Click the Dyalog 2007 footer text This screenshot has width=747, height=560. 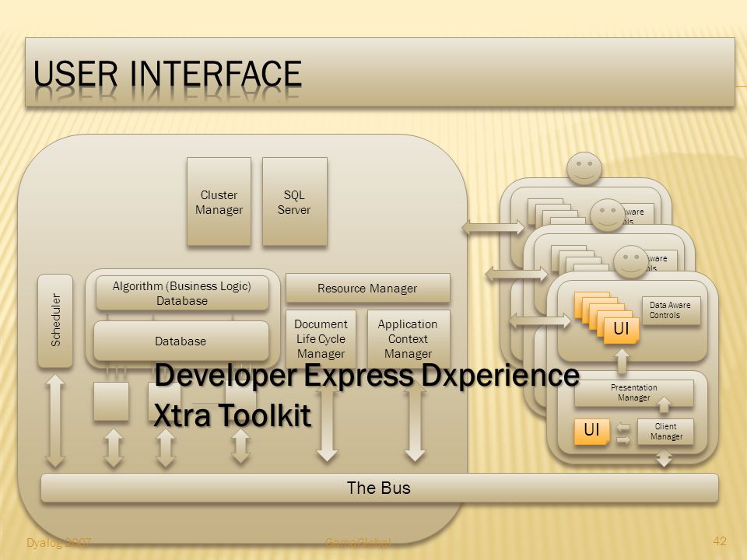58,543
